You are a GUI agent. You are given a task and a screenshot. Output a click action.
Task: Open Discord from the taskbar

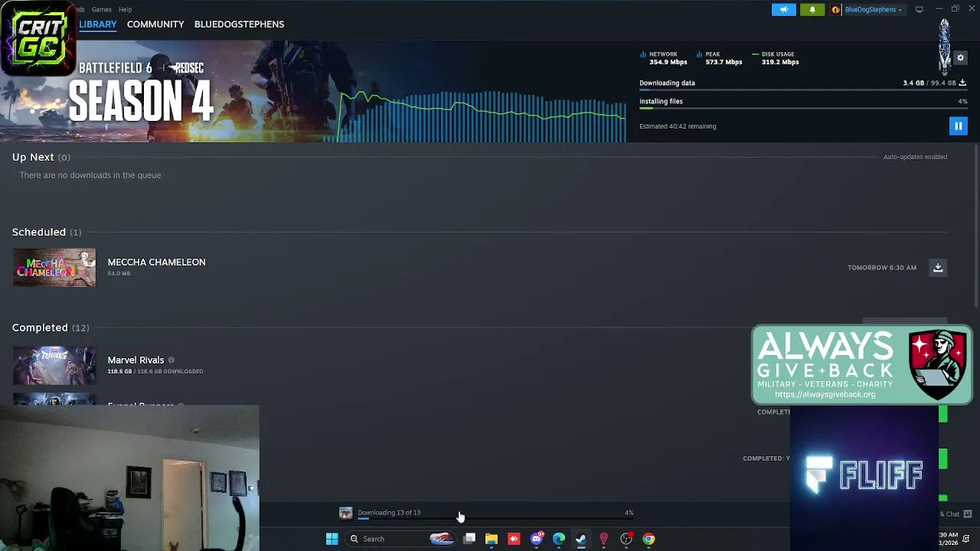pyautogui.click(x=537, y=539)
